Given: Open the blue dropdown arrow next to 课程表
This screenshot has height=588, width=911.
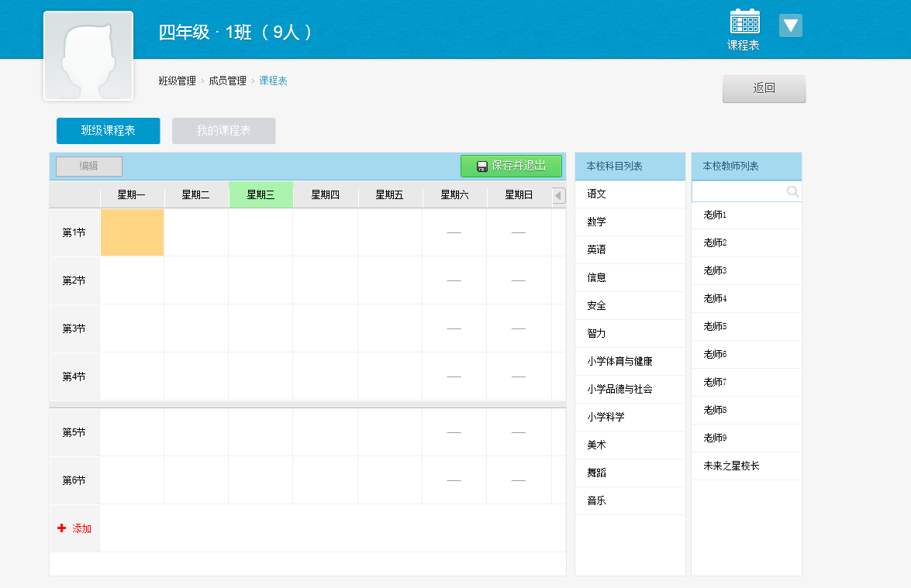Looking at the screenshot, I should pyautogui.click(x=790, y=25).
